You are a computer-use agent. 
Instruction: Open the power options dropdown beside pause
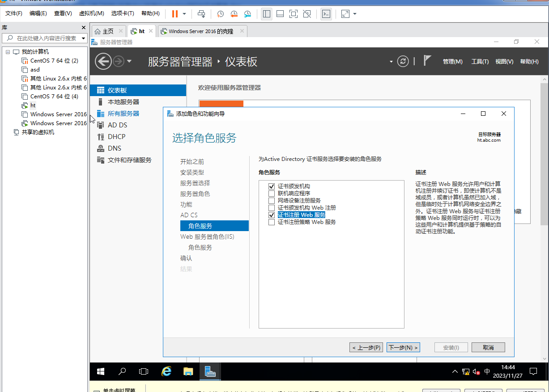(x=184, y=14)
